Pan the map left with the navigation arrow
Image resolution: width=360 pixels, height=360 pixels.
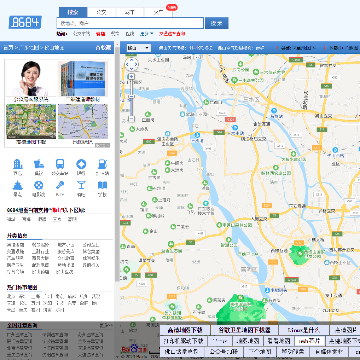127,64
